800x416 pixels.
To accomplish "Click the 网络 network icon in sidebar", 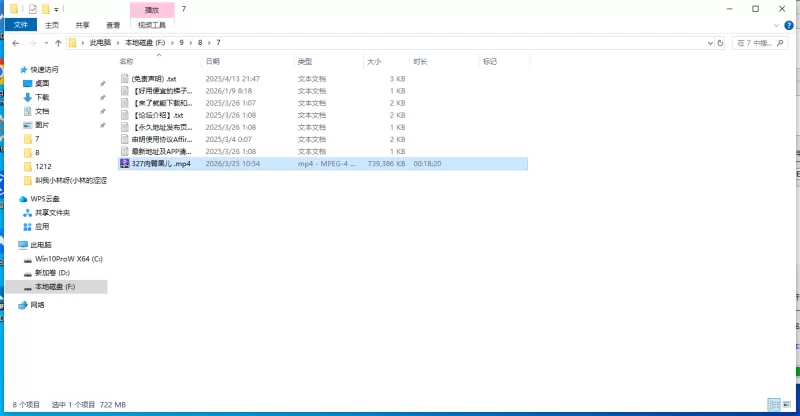I will pos(23,305).
